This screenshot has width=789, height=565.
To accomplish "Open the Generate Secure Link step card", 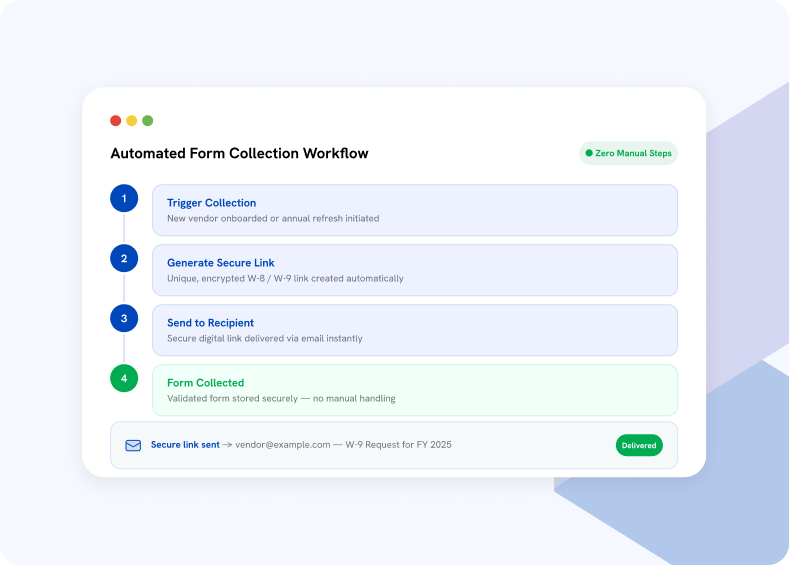I will pyautogui.click(x=415, y=270).
